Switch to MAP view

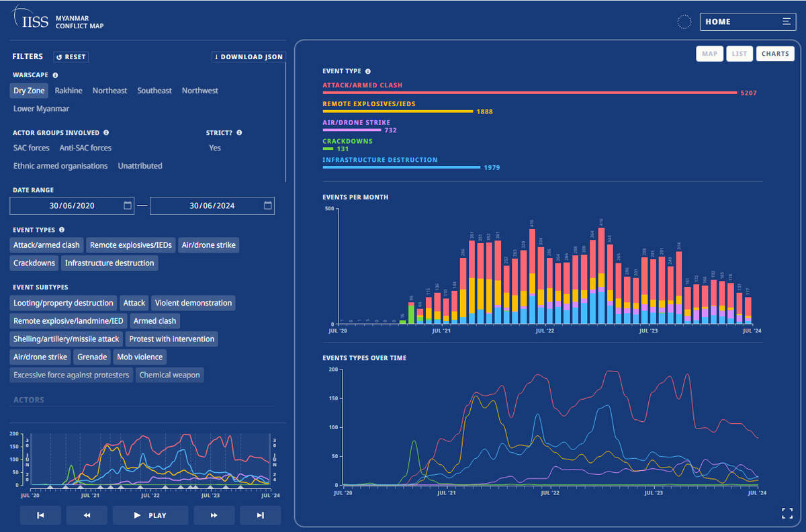click(x=710, y=54)
